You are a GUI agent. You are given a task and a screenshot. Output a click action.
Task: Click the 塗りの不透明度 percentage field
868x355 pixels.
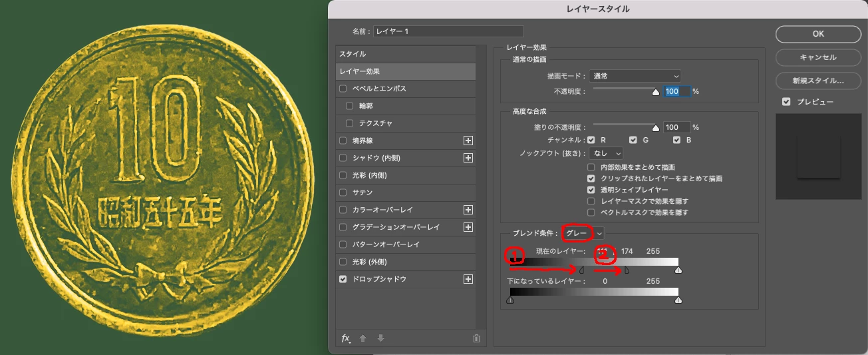click(676, 127)
